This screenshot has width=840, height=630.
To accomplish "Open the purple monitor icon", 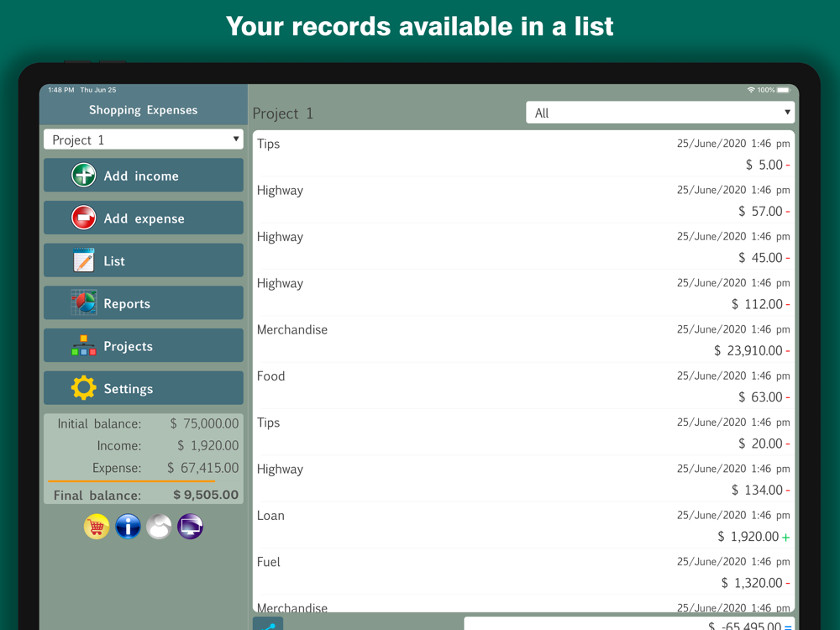I will pos(190,527).
